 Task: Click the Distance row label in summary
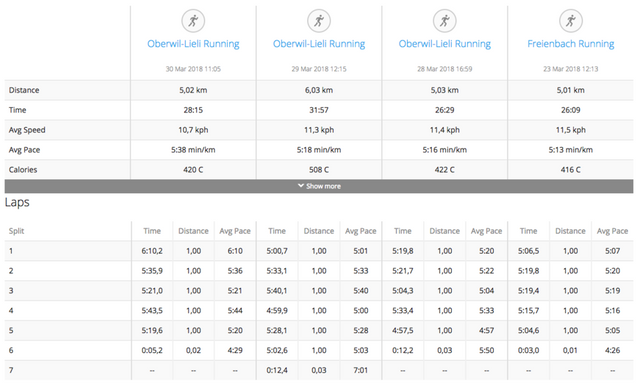click(x=24, y=90)
